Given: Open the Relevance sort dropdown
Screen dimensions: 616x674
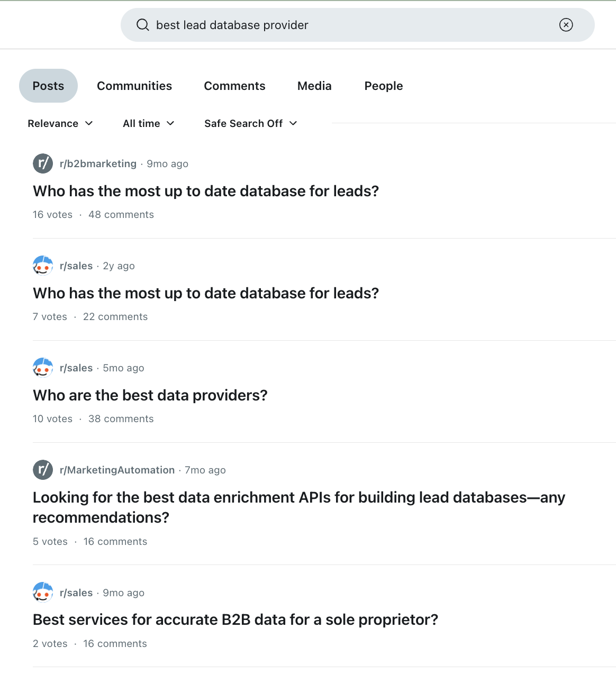Looking at the screenshot, I should point(60,123).
